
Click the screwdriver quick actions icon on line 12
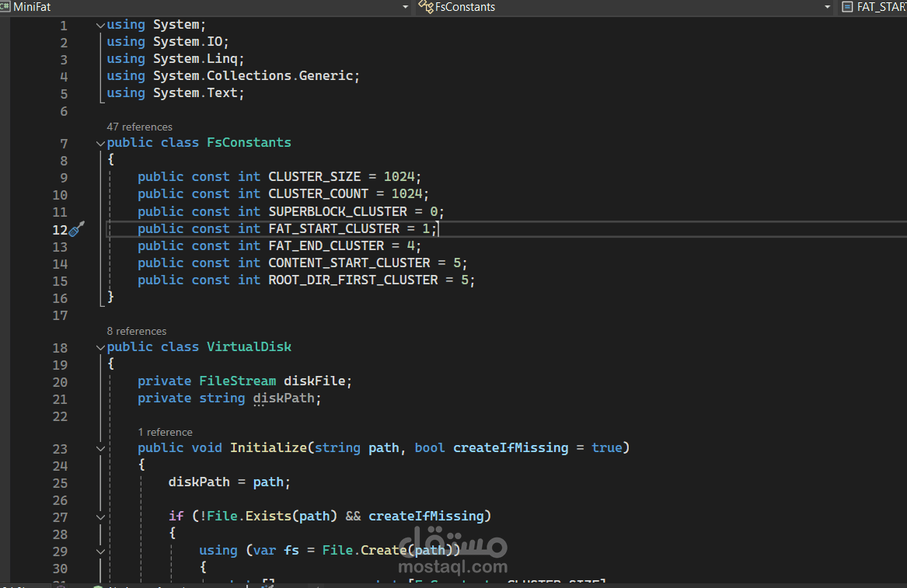(x=76, y=229)
